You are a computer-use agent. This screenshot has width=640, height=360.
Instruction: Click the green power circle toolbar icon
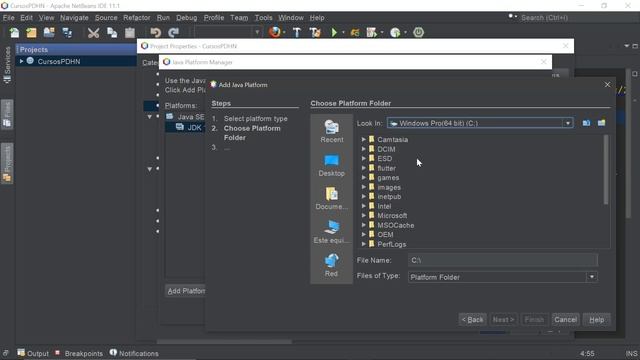[418, 32]
